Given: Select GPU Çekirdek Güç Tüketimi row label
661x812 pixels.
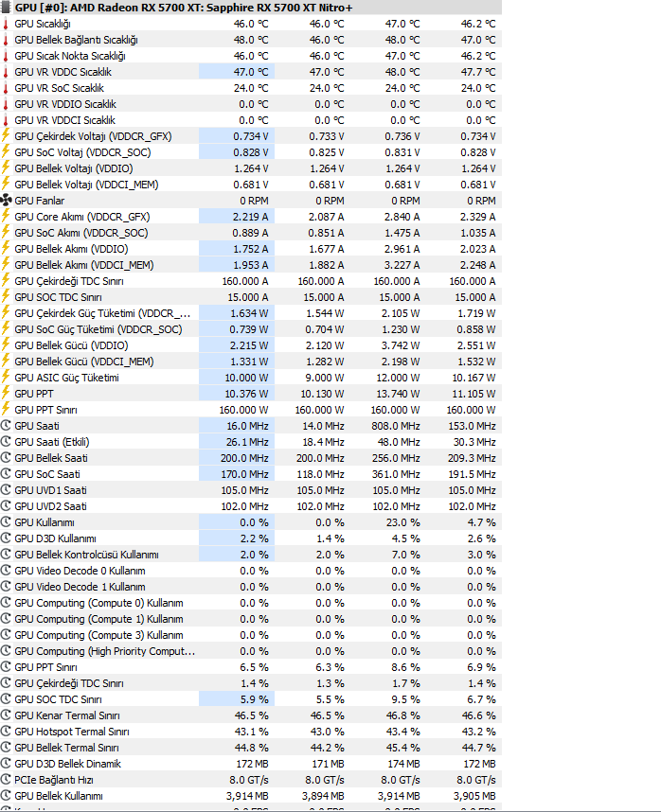Looking at the screenshot, I should (102, 313).
